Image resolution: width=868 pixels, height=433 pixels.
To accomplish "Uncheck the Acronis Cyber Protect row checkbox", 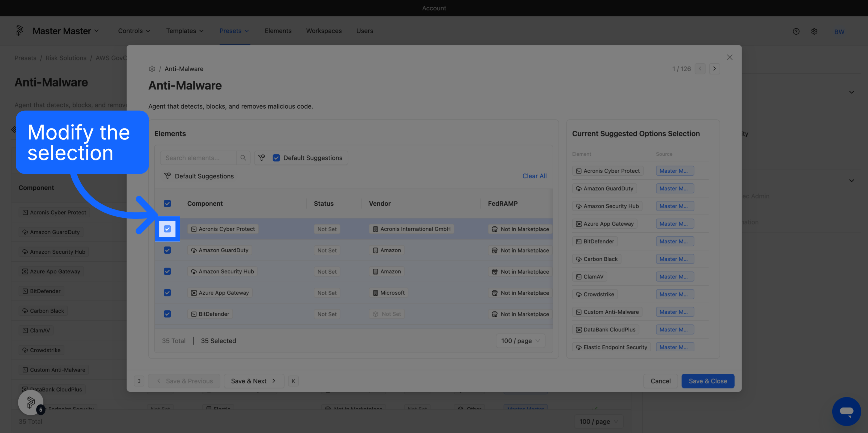I will coord(167,229).
